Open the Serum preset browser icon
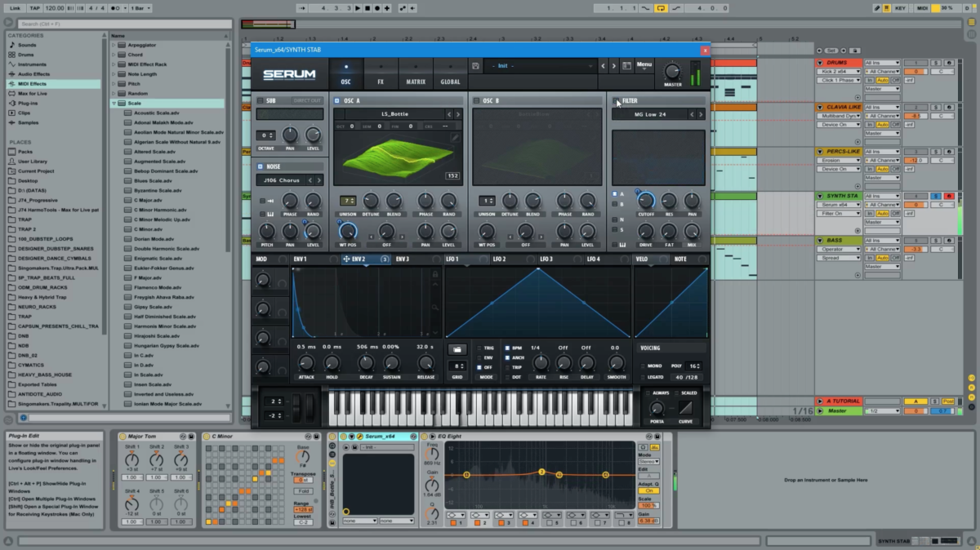 (x=627, y=65)
